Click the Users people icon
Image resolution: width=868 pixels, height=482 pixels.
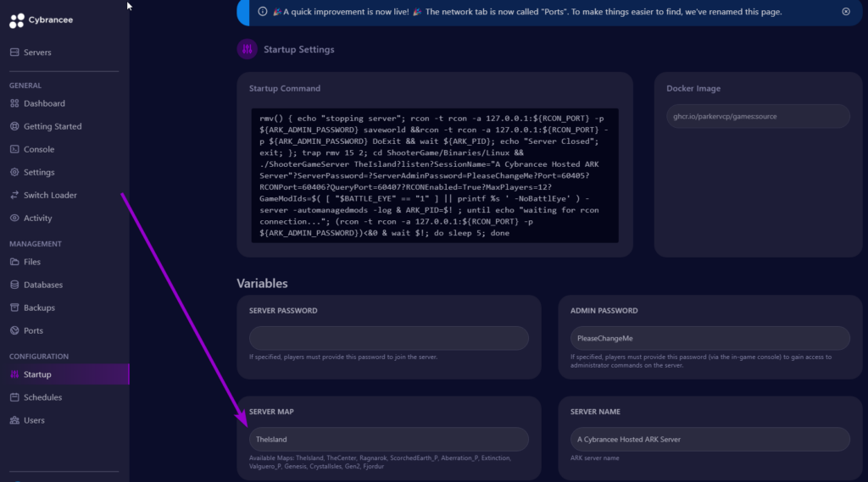coord(14,420)
